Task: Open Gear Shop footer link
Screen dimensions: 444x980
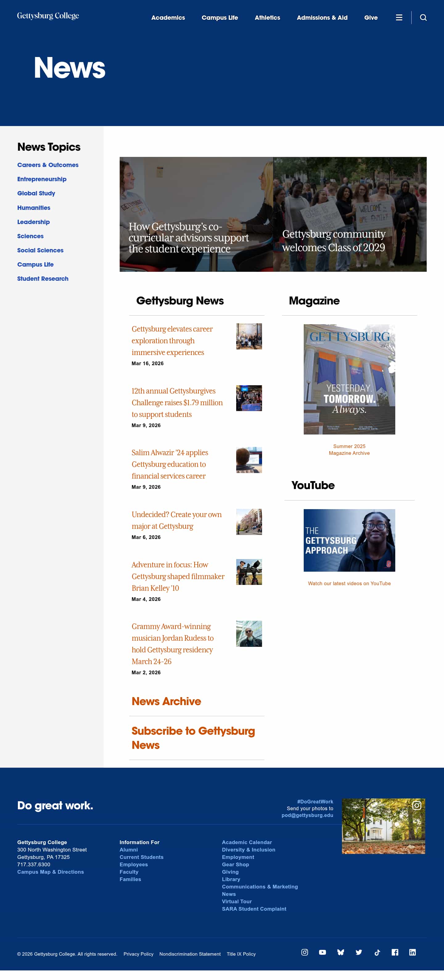Action: point(235,864)
